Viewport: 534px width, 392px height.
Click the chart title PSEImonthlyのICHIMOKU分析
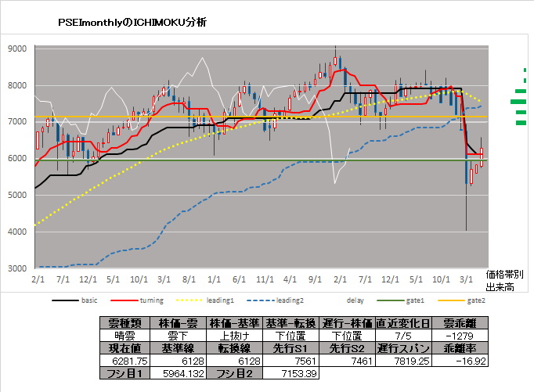132,23
